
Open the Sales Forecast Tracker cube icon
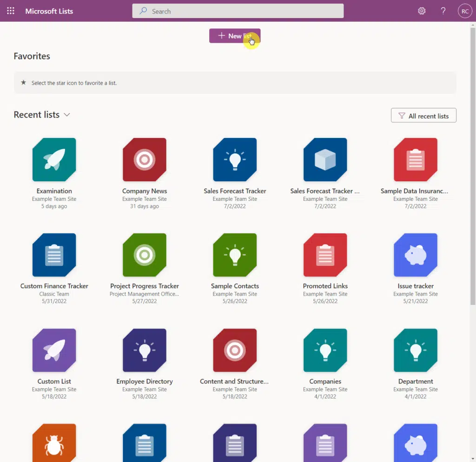[325, 160]
